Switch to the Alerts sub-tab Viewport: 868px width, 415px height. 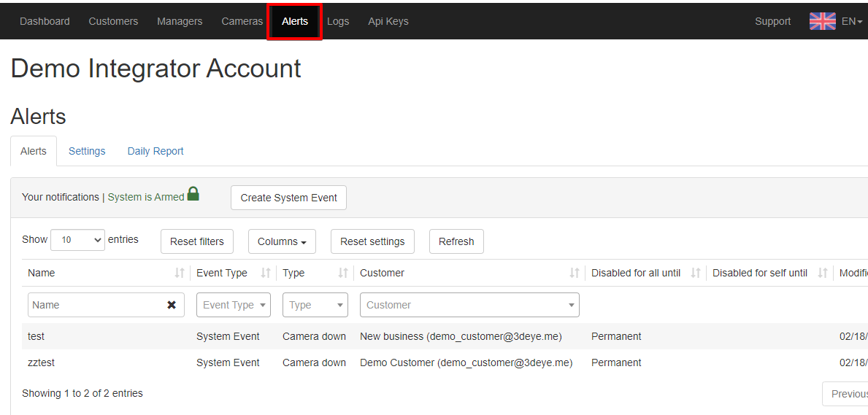(x=33, y=151)
